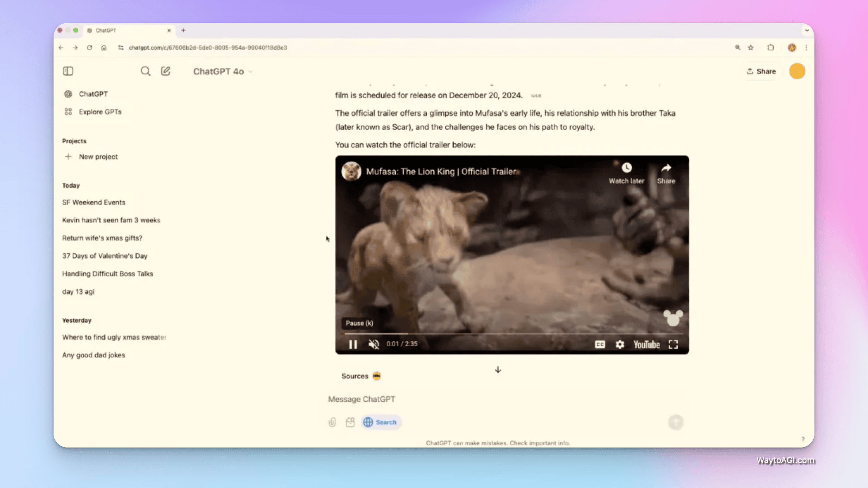
Task: Click the send message arrow button
Action: pyautogui.click(x=676, y=422)
